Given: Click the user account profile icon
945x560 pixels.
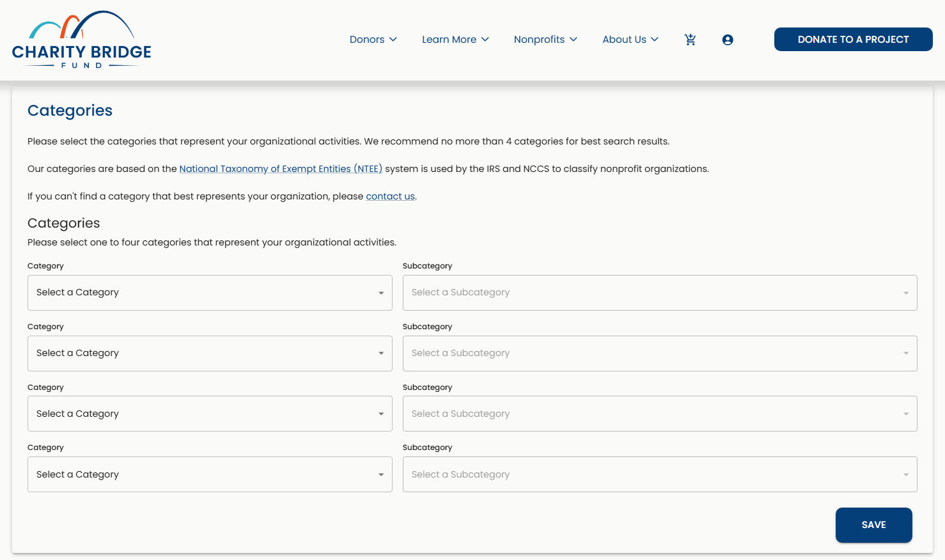Looking at the screenshot, I should click(x=728, y=40).
